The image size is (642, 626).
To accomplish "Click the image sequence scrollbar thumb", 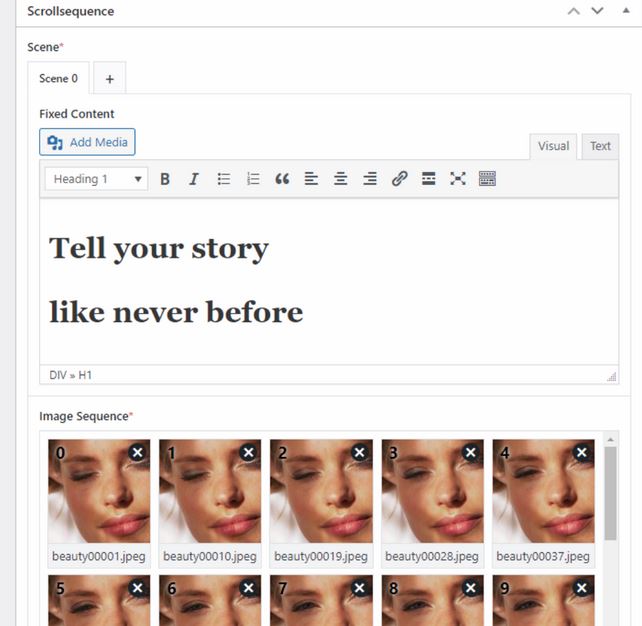I will tap(610, 493).
